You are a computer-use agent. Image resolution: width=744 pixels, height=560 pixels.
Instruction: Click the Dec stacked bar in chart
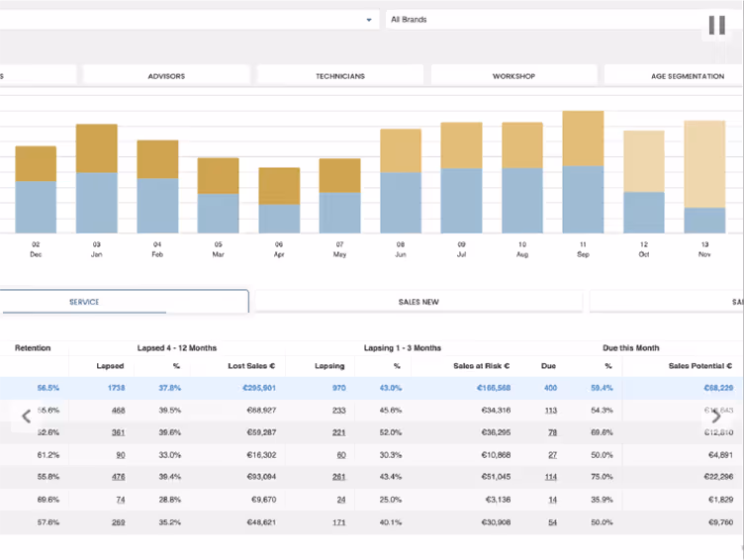[x=36, y=189]
